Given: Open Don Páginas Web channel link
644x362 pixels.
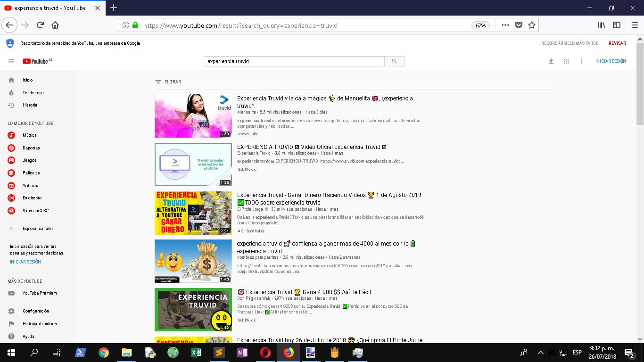Looking at the screenshot, I should pos(254,298).
